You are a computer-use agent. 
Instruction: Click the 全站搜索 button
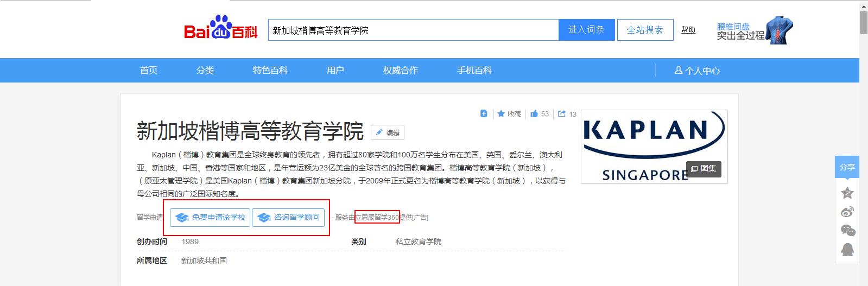[645, 30]
